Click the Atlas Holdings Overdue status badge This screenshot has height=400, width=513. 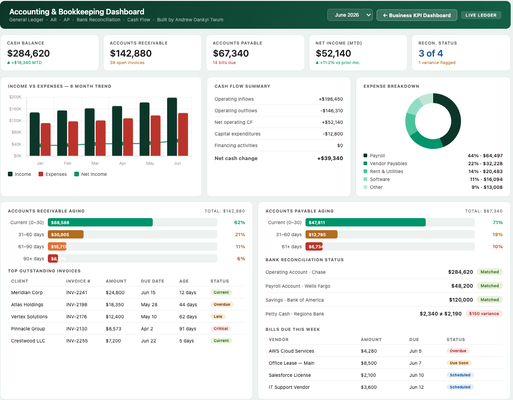tap(222, 304)
